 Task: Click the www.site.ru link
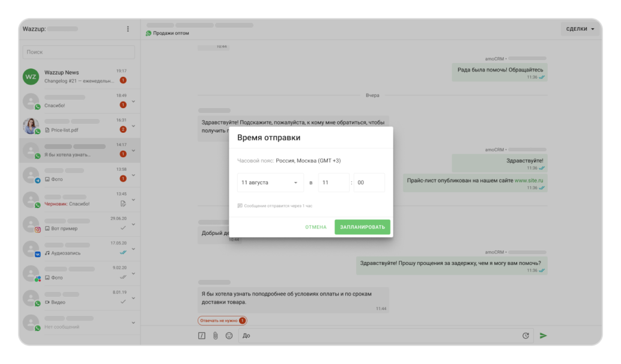530,180
